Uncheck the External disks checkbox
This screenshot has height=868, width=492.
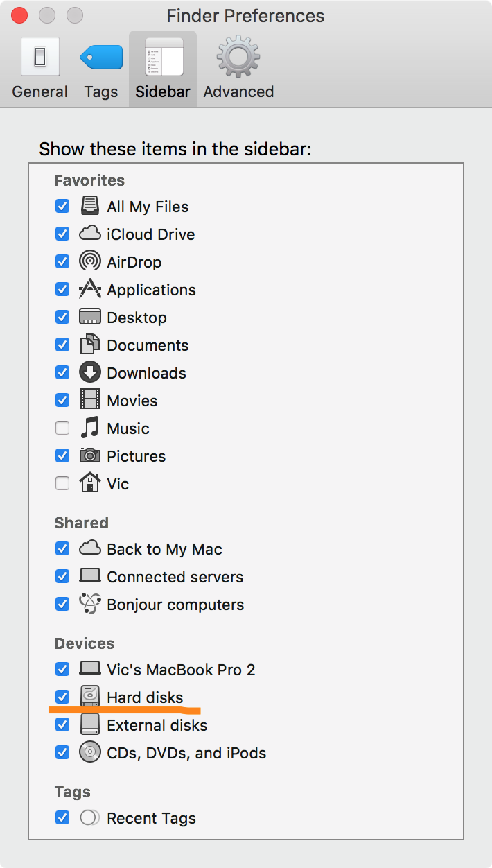(62, 724)
